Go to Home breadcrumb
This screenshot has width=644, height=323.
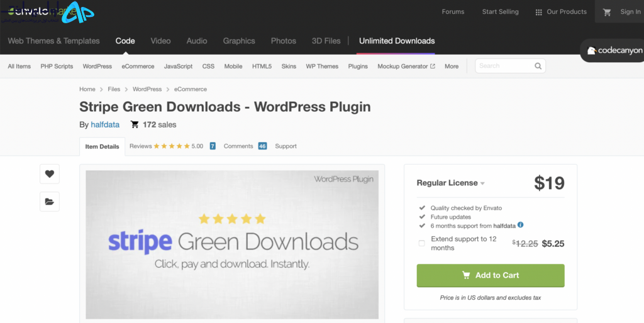click(x=87, y=89)
